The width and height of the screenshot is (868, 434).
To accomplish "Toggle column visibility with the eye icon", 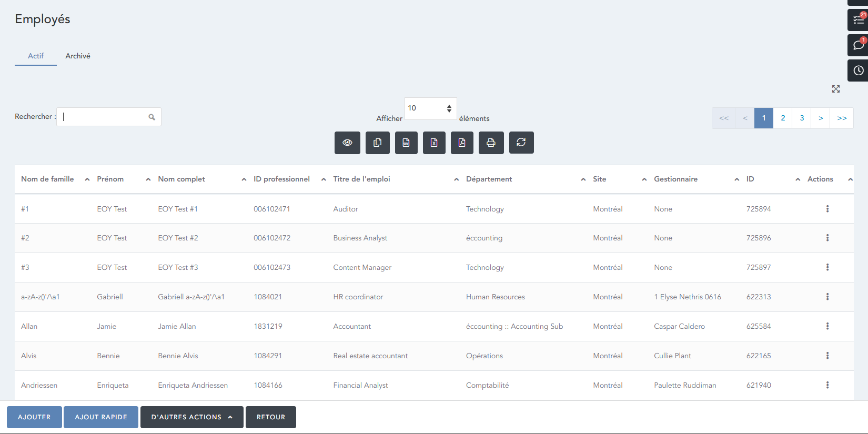I will click(347, 143).
